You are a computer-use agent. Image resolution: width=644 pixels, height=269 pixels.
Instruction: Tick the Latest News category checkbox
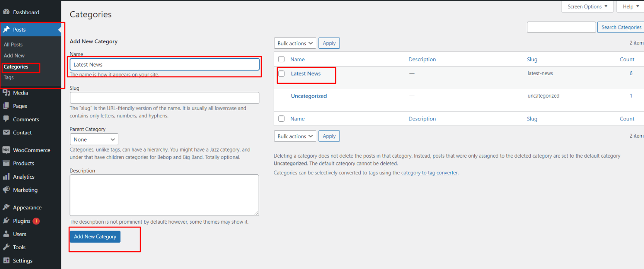282,74
